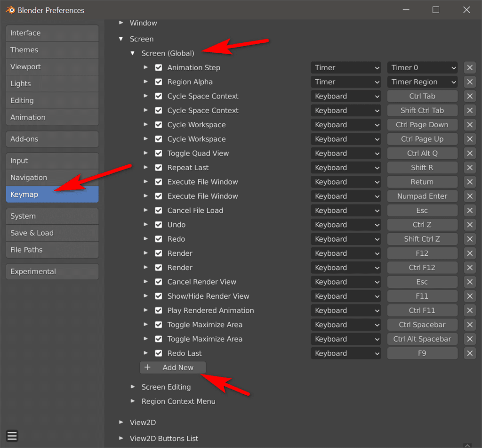The image size is (482, 448).
Task: Toggle the Undo checkbox
Action: 159,225
